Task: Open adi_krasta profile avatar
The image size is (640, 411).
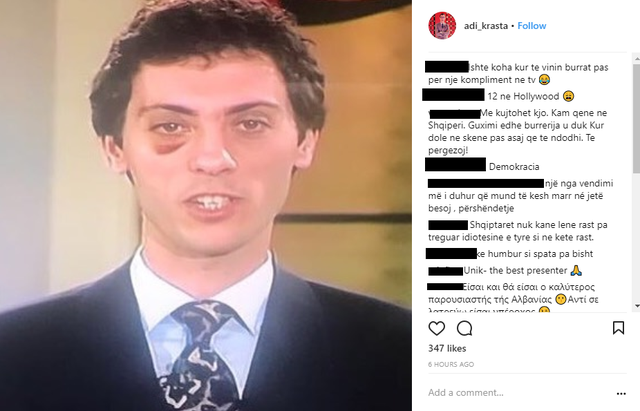Action: pyautogui.click(x=442, y=26)
